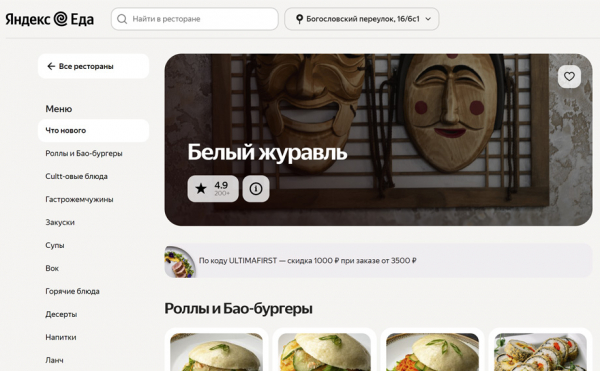Click the location pin icon
This screenshot has height=371, width=600.
(299, 19)
